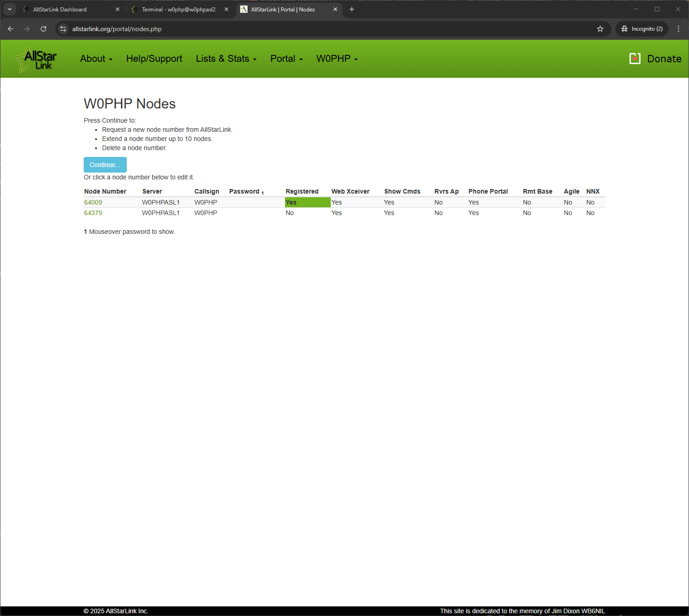Viewport: 689px width, 616px height.
Task: Click the AllStarLink logo in header
Action: tap(36, 59)
